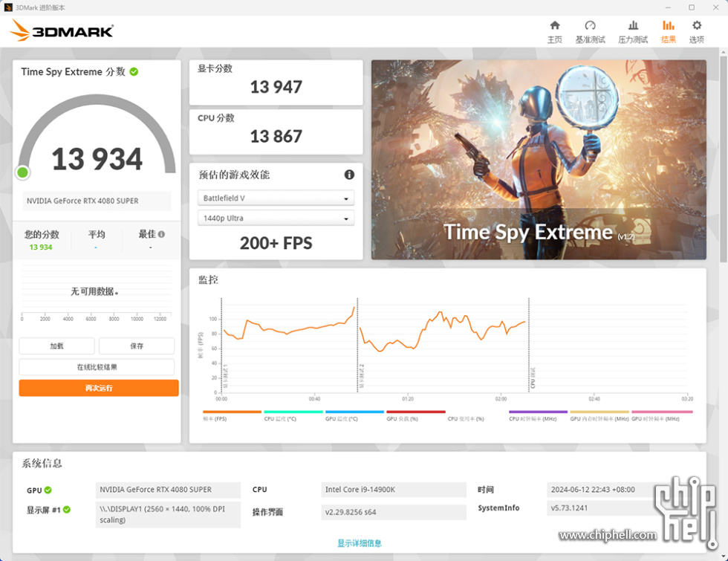This screenshot has width=728, height=561.
Task: Click the 在线比较结果 compare online button
Action: pyautogui.click(x=97, y=367)
